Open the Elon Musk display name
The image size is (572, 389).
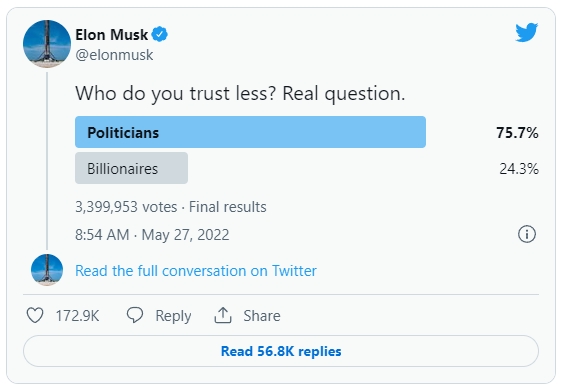coord(111,35)
